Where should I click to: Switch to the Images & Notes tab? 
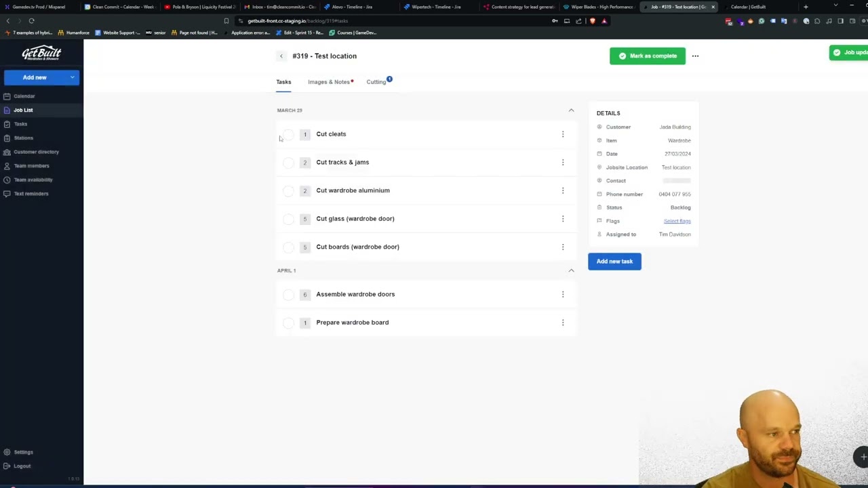[x=329, y=82]
